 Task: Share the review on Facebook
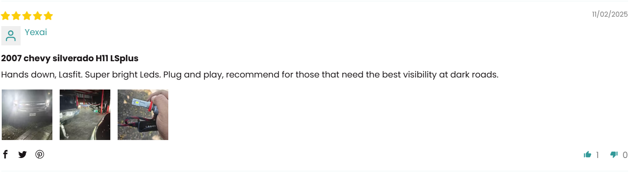(5, 154)
